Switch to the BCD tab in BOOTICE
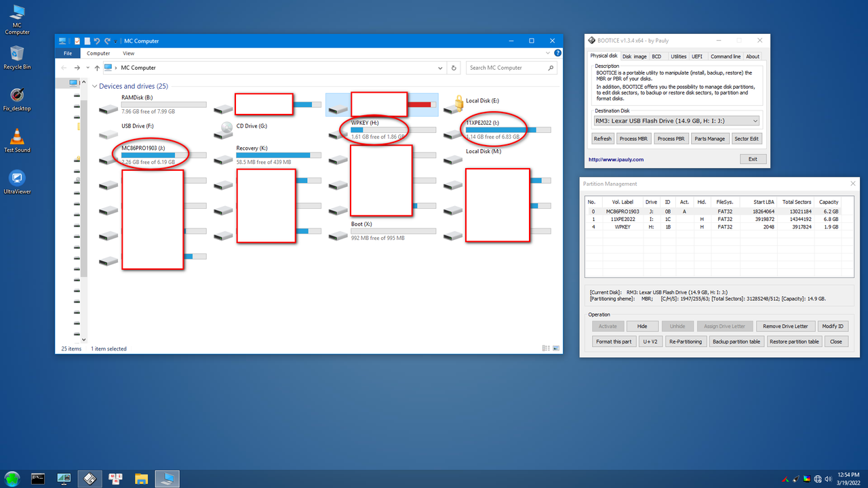Viewport: 868px width, 488px height. tap(656, 56)
